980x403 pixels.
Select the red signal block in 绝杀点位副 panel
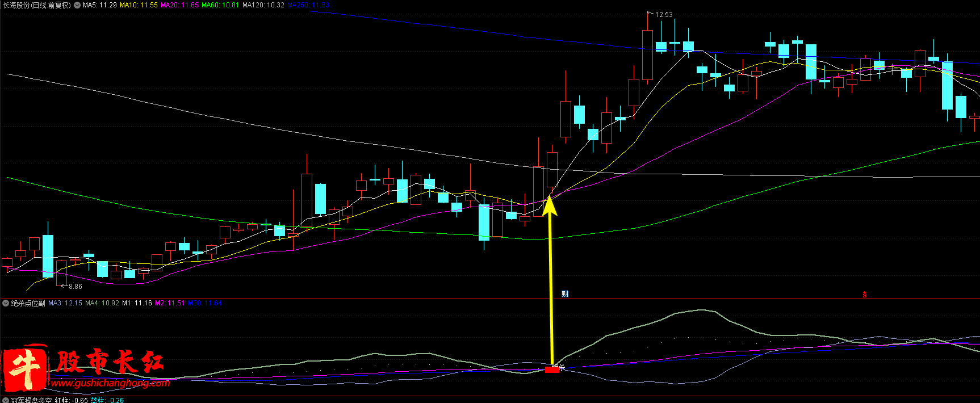pyautogui.click(x=552, y=370)
